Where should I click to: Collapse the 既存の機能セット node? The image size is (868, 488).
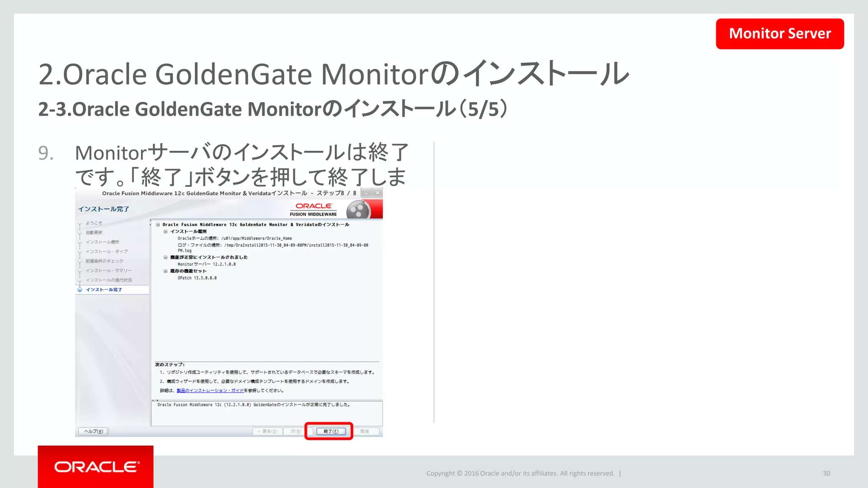click(x=166, y=271)
